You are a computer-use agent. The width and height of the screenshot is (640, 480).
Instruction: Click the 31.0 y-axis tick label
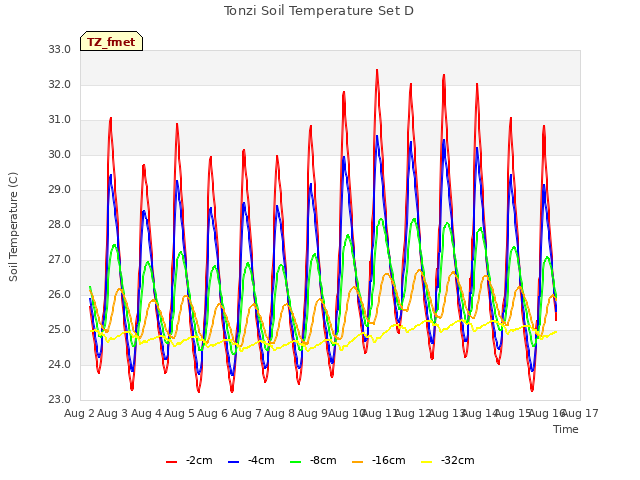[60, 120]
